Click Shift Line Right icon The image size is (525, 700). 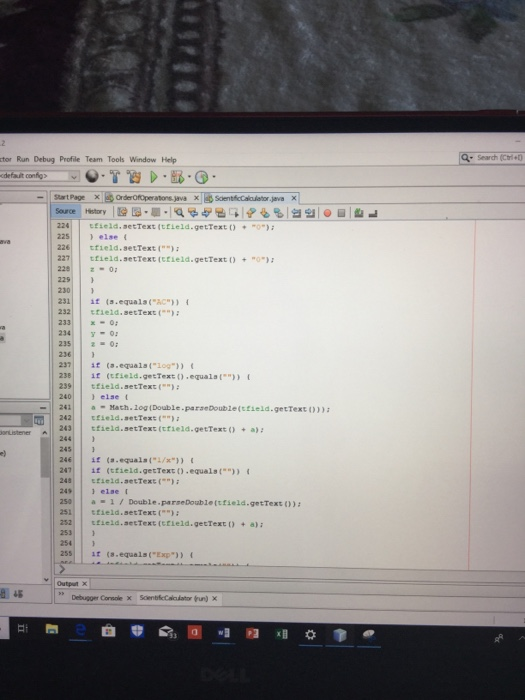310,213
